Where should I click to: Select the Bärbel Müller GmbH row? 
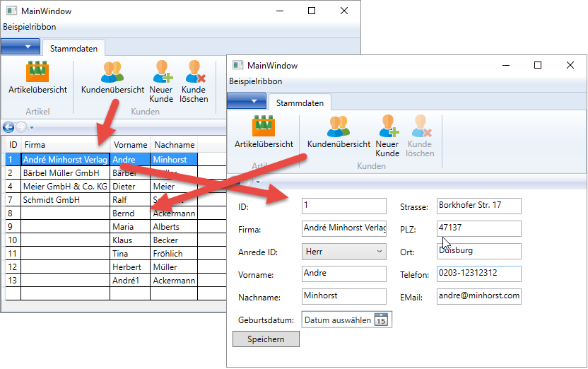(x=65, y=173)
